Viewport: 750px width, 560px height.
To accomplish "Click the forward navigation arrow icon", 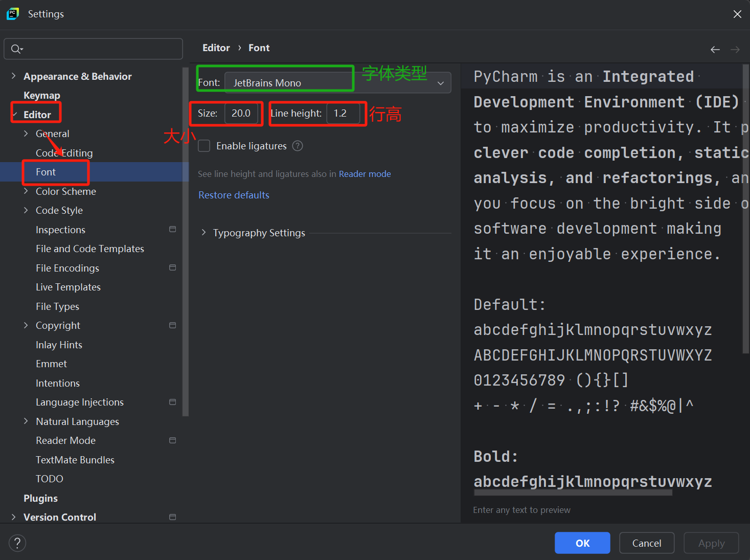I will tap(735, 50).
